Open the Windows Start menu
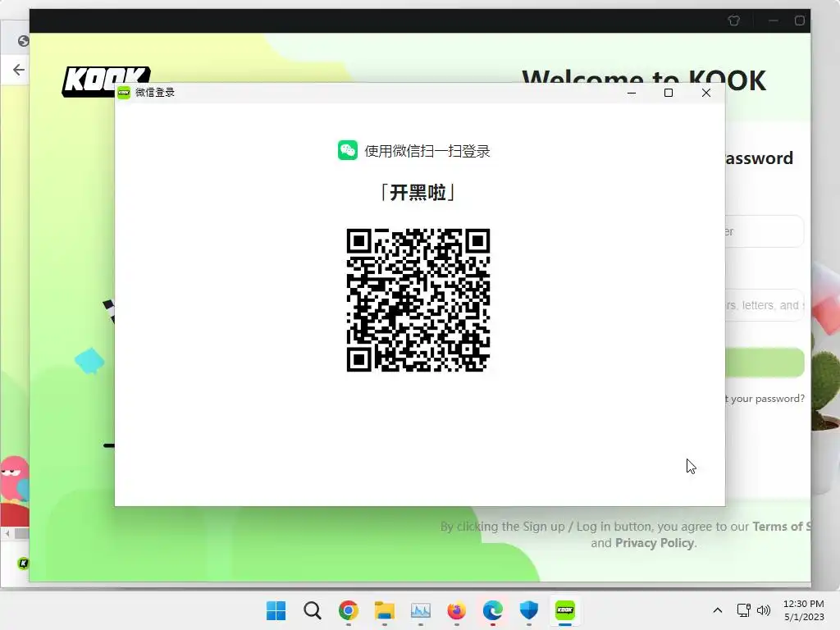 click(276, 610)
